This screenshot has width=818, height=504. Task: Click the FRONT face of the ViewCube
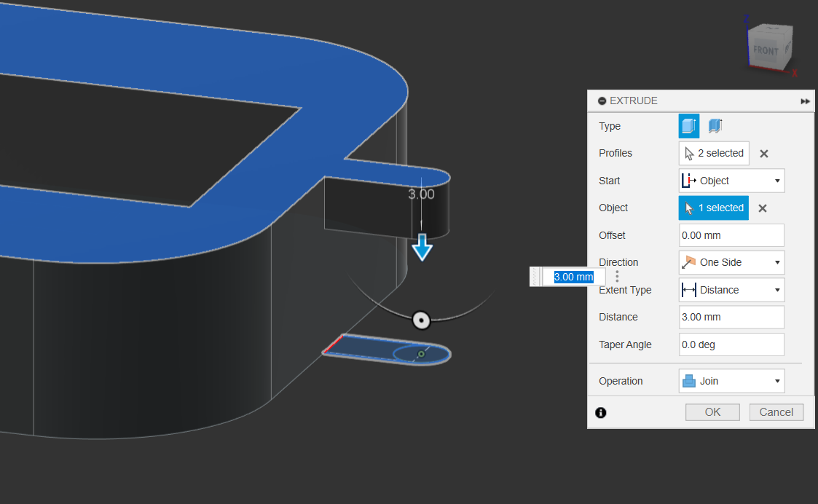(x=766, y=50)
